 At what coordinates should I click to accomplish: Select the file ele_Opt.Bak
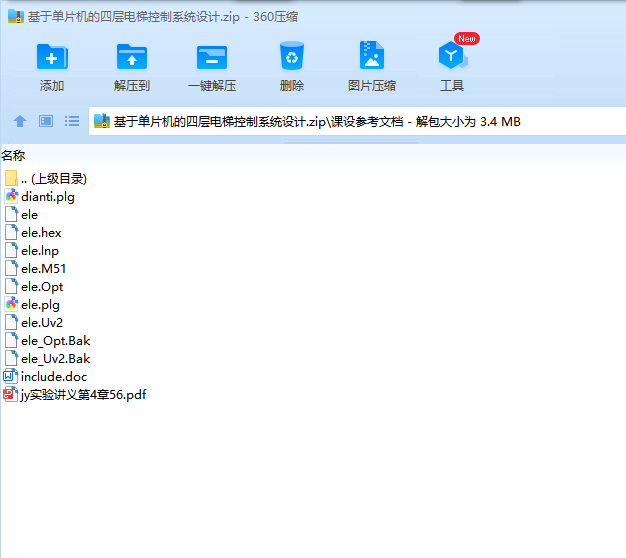click(55, 341)
